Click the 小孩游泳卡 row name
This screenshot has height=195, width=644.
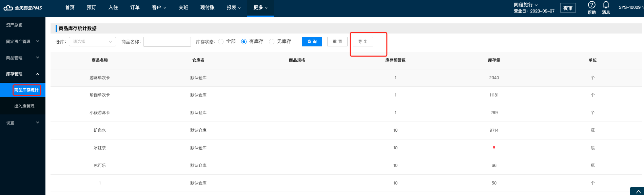coord(100,113)
